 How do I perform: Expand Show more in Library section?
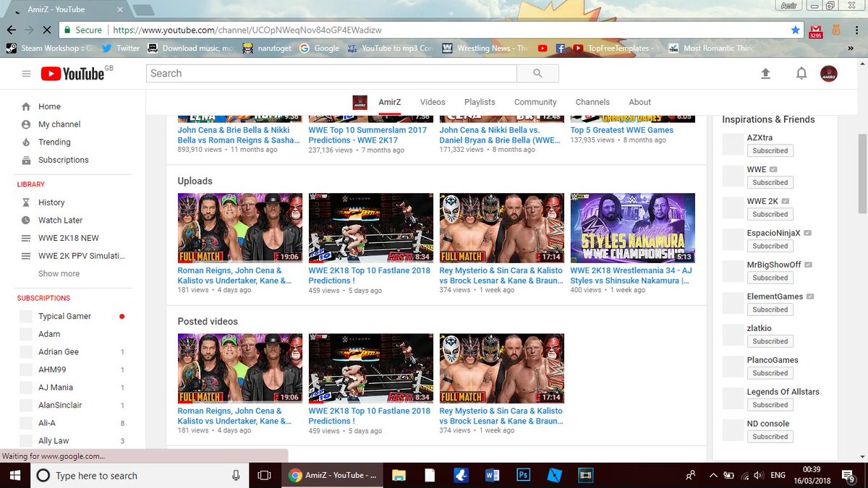[59, 273]
